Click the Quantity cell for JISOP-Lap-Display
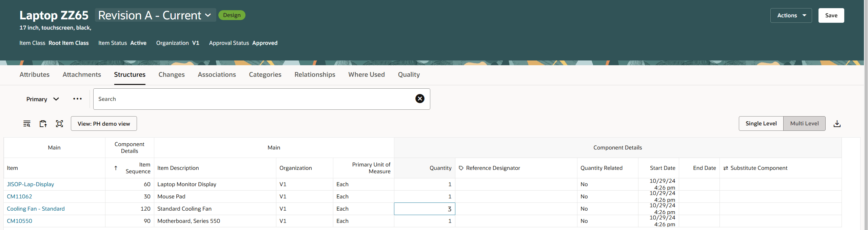Screen dimensions: 868x230 (425, 184)
